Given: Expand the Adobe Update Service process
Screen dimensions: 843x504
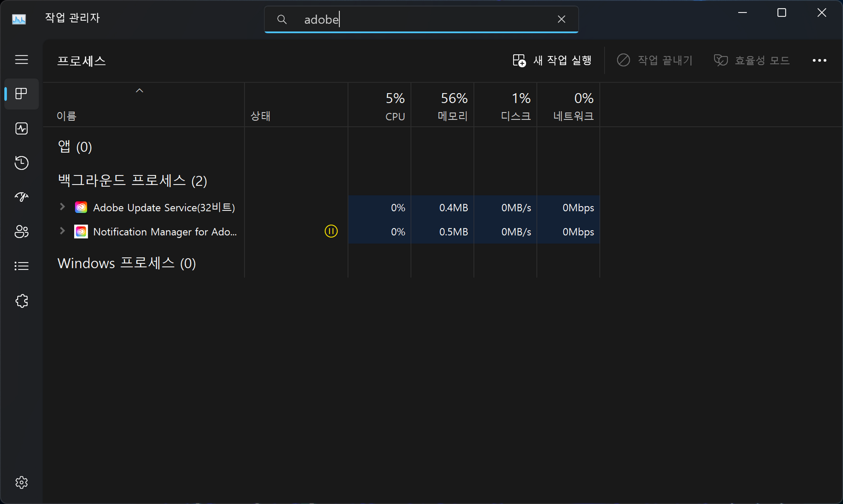Looking at the screenshot, I should tap(62, 207).
